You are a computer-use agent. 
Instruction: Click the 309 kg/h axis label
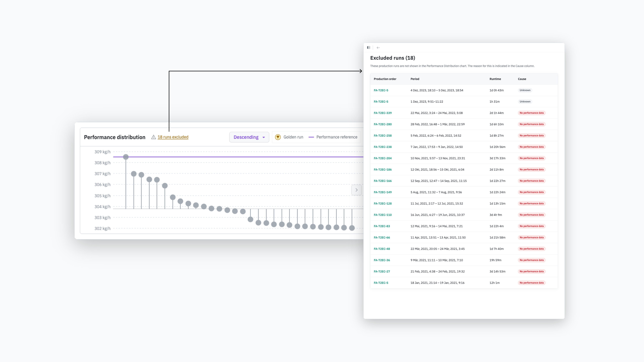(102, 152)
